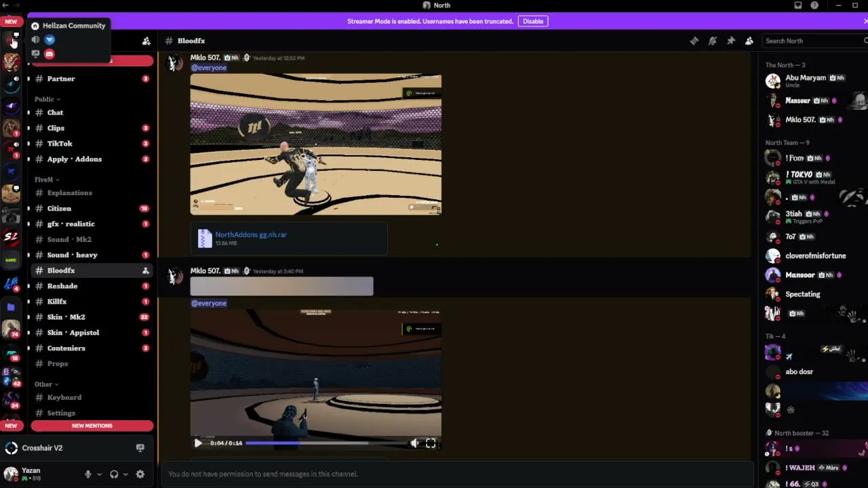This screenshot has width=868, height=488.
Task: Click the Crosshair V2 activity icon
Action: 11,448
